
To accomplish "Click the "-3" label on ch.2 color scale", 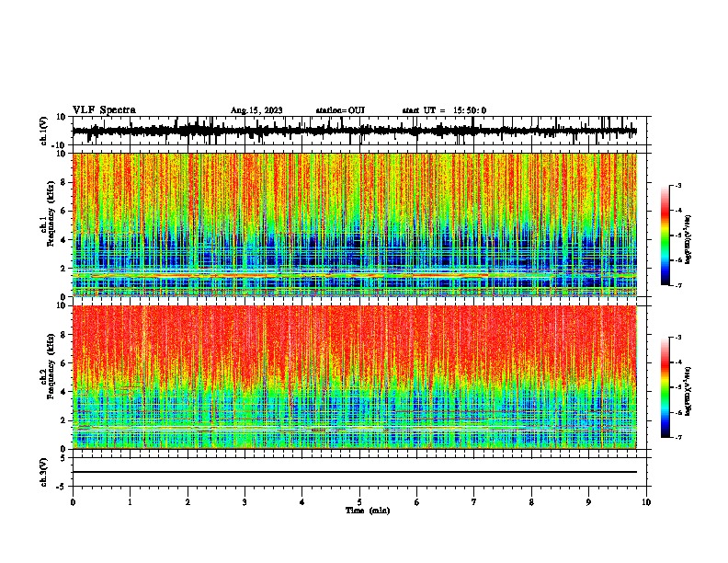I will (678, 338).
